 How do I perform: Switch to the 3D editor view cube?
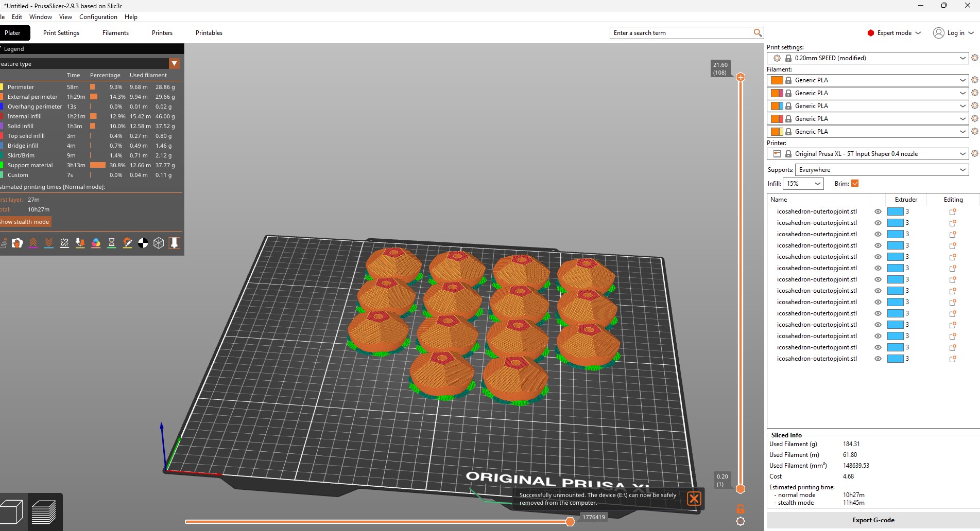click(12, 511)
